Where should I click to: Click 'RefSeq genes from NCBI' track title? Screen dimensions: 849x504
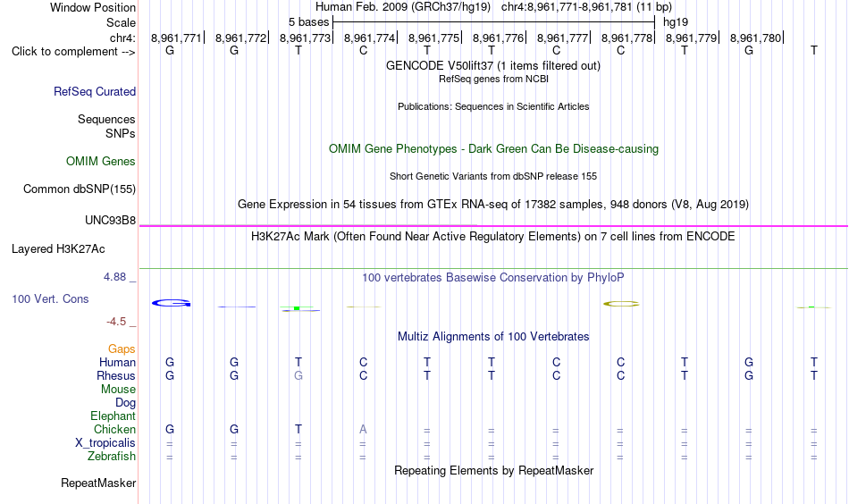pos(493,79)
